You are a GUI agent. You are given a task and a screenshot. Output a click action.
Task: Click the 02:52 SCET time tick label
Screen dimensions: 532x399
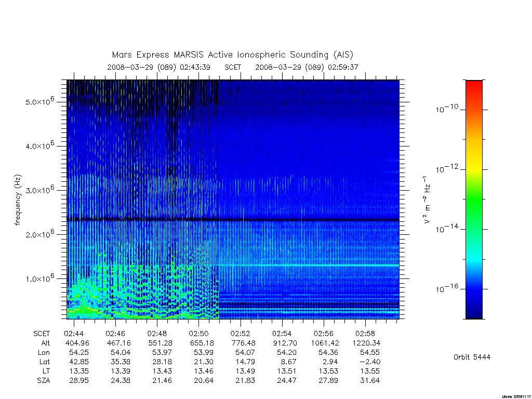point(240,334)
